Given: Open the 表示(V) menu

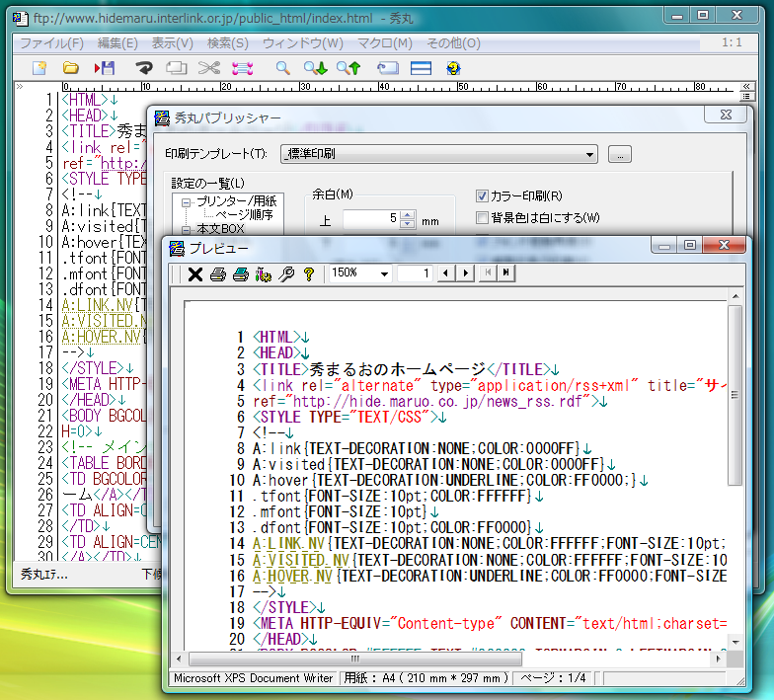Looking at the screenshot, I should [x=172, y=43].
